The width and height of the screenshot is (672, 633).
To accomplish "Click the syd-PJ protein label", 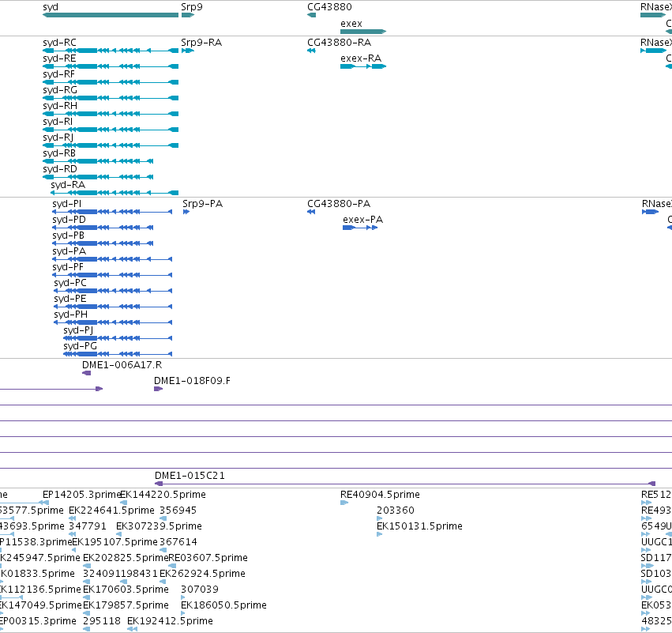I will pyautogui.click(x=78, y=330).
